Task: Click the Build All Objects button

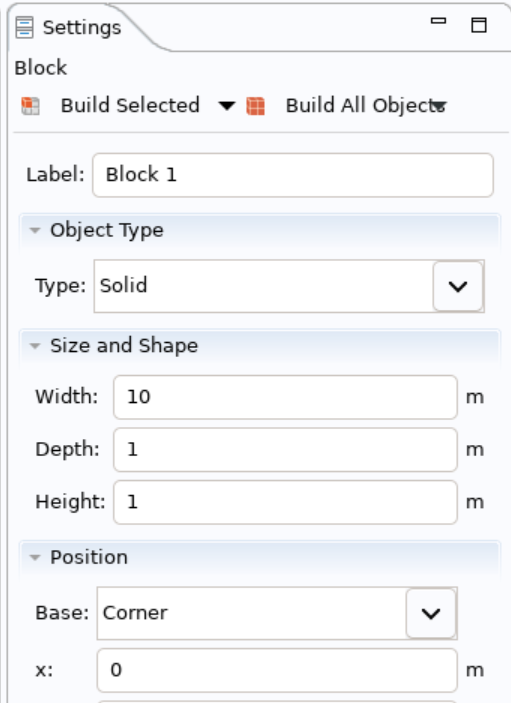Action: click(365, 106)
